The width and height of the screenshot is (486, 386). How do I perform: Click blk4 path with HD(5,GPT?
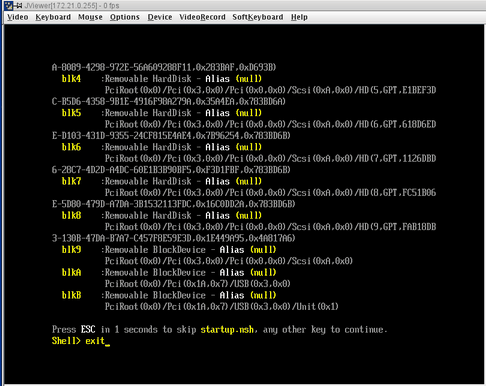coord(270,90)
